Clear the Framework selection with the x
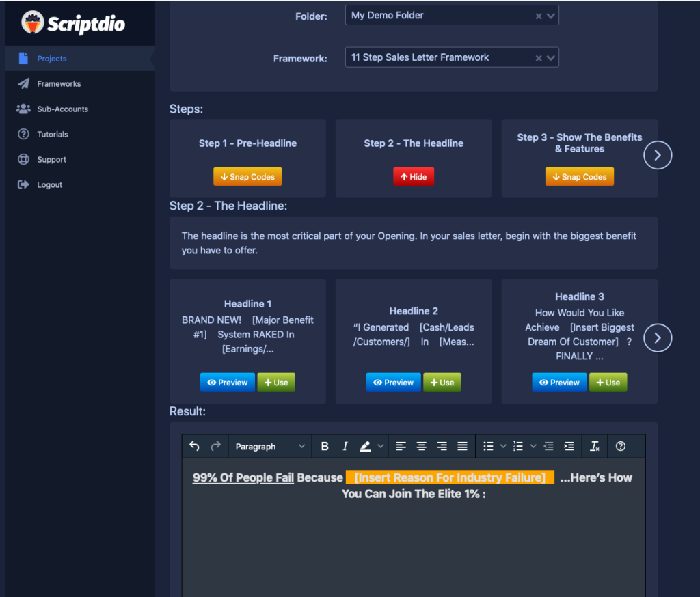Screen dimensions: 700x597 coord(539,58)
